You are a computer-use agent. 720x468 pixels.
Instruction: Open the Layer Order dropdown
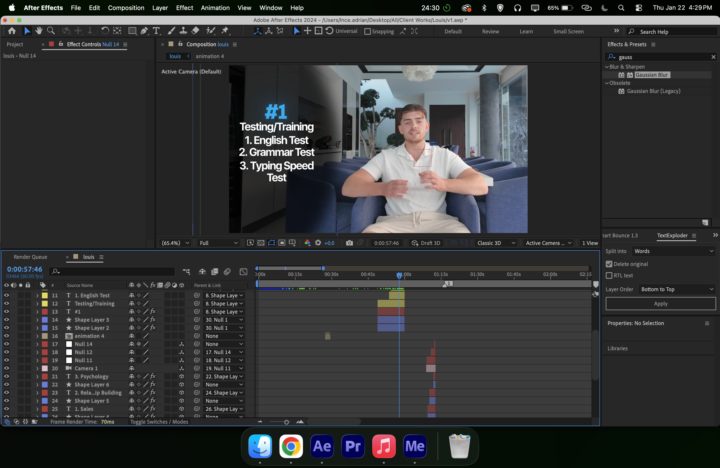point(675,289)
